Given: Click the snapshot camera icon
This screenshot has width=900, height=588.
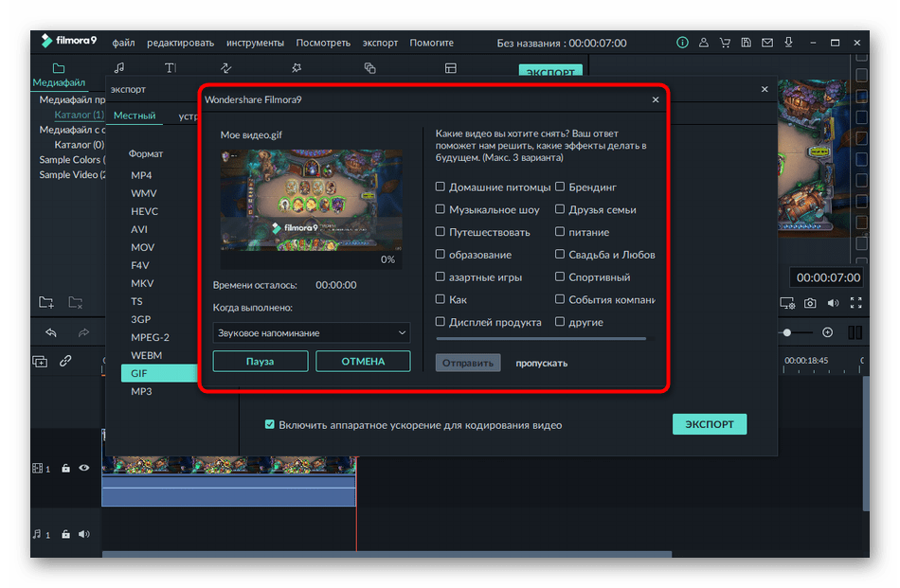Looking at the screenshot, I should coord(810,303).
